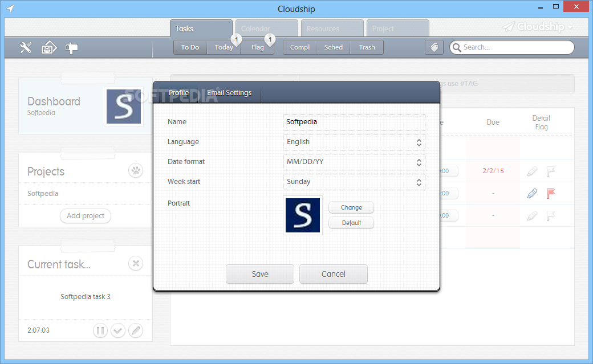Cancel the profile dialog

[333, 274]
